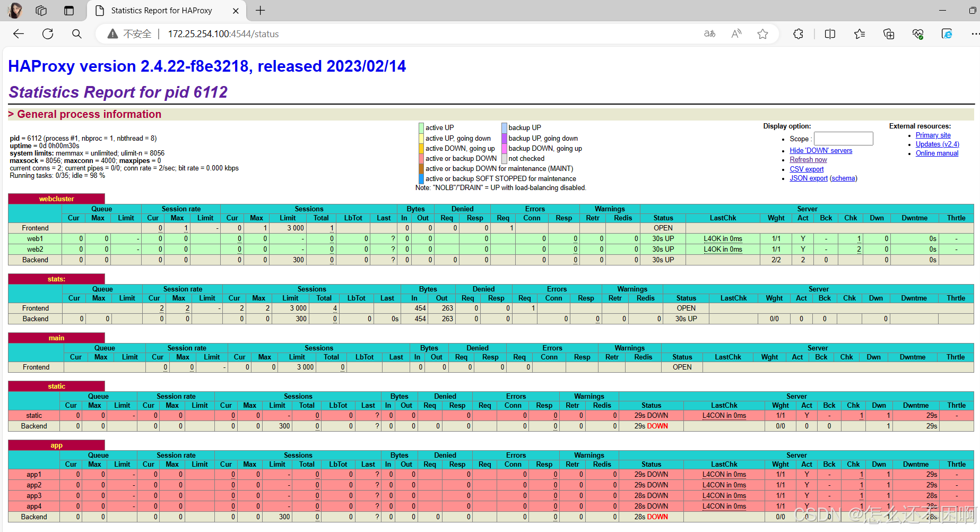Add page to favorites with star icon

[x=763, y=34]
